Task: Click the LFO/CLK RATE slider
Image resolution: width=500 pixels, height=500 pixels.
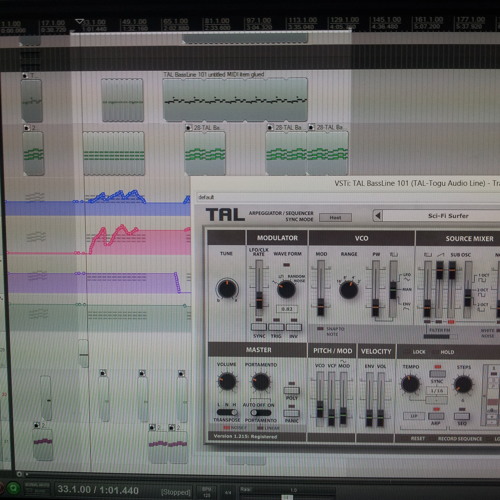Action: point(259,288)
